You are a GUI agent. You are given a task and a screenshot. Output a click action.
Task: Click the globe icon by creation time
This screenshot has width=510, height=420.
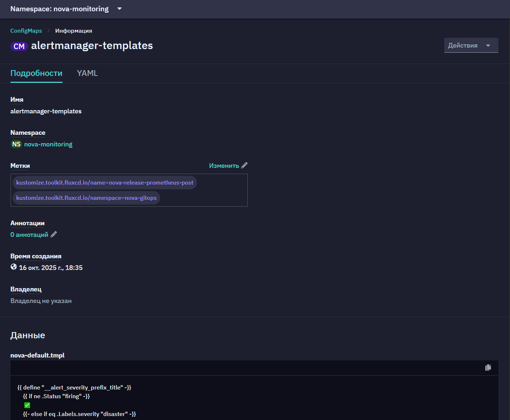[x=14, y=267]
